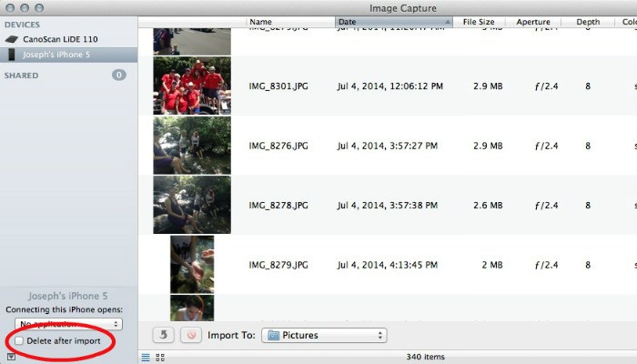Click the rotate counterclockwise button

(164, 335)
